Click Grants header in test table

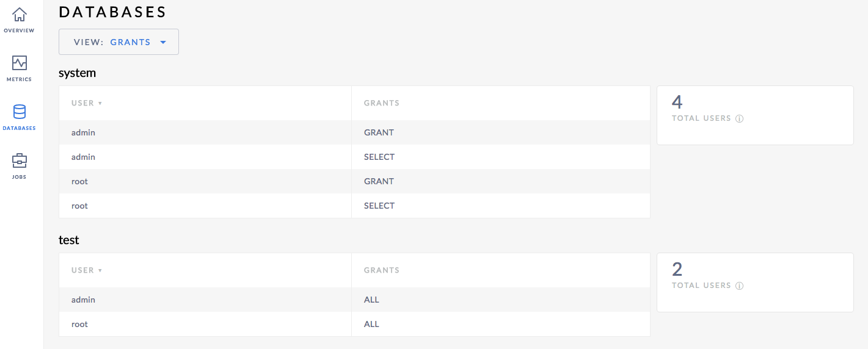[382, 270]
